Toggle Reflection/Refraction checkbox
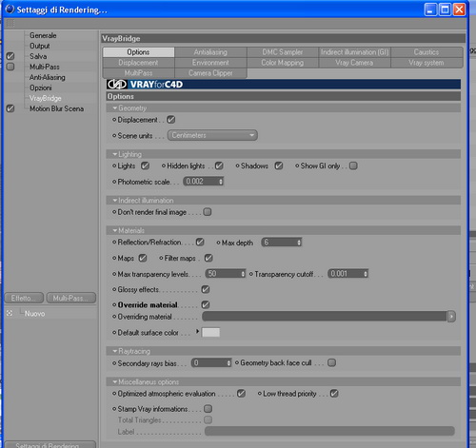Viewport: 476px width, 448px height. pyautogui.click(x=200, y=243)
